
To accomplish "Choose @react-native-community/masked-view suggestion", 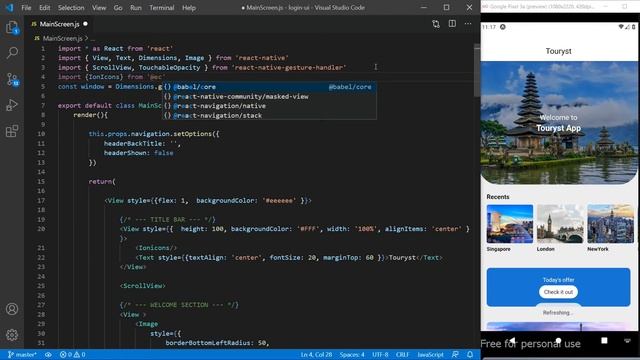I will click(x=269, y=96).
